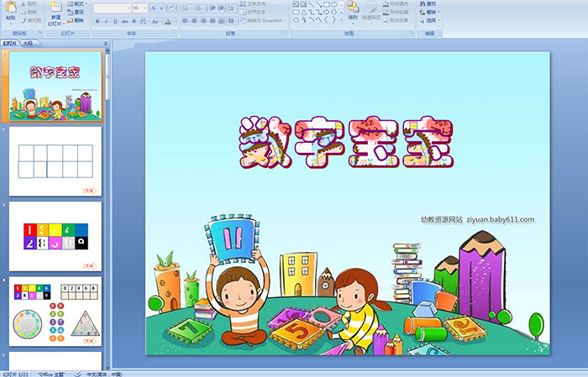Open the font name combo box
588x377 pixels.
pyautogui.click(x=112, y=8)
